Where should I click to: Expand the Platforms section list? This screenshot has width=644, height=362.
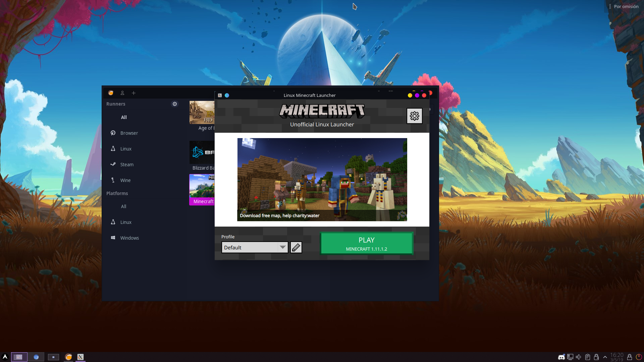point(117,193)
